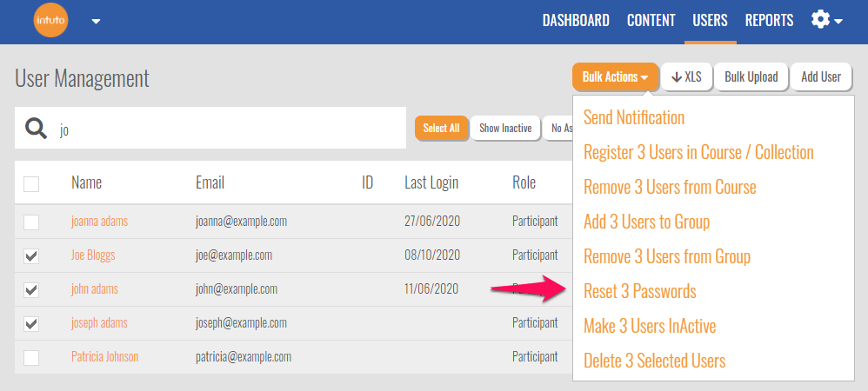868x391 pixels.
Task: Select Add 3 Users to Group
Action: (x=646, y=222)
